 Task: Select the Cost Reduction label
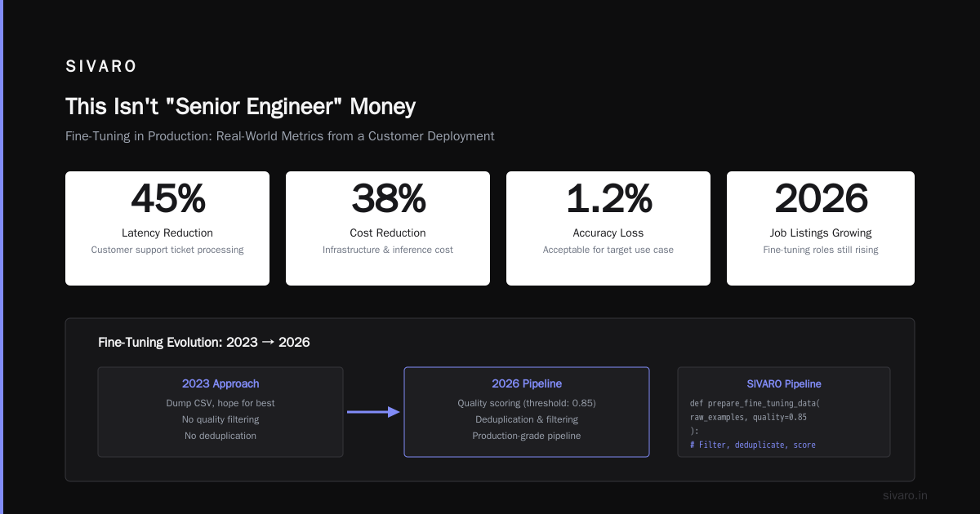click(x=388, y=233)
